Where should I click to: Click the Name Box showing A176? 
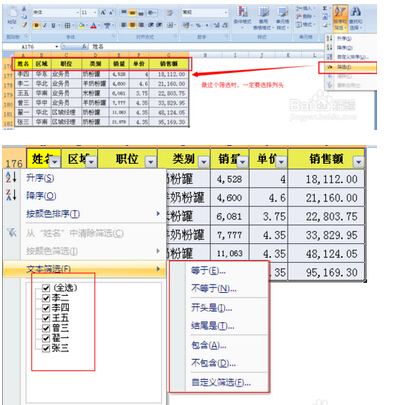tap(31, 47)
